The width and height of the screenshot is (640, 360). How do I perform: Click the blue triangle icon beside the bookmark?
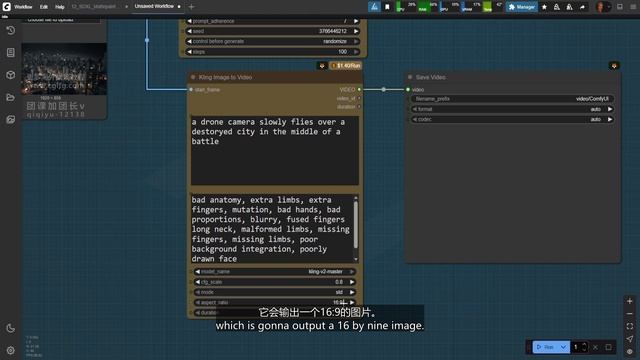click(x=374, y=7)
